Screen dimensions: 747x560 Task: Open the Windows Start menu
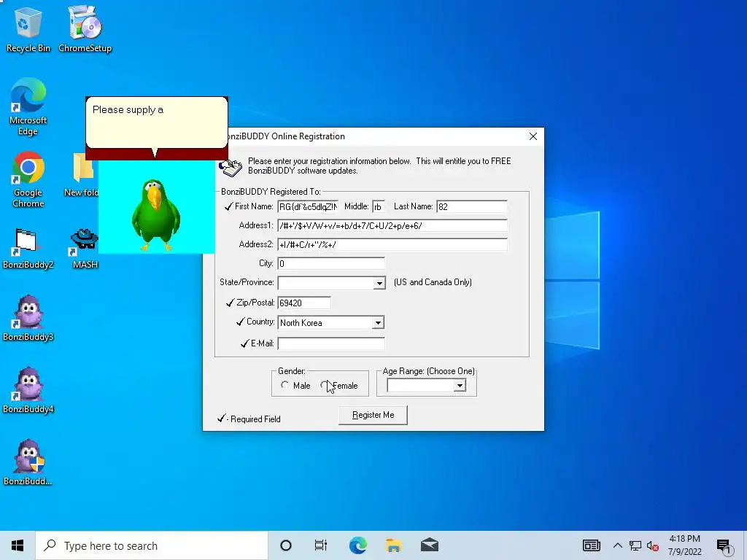point(18,545)
